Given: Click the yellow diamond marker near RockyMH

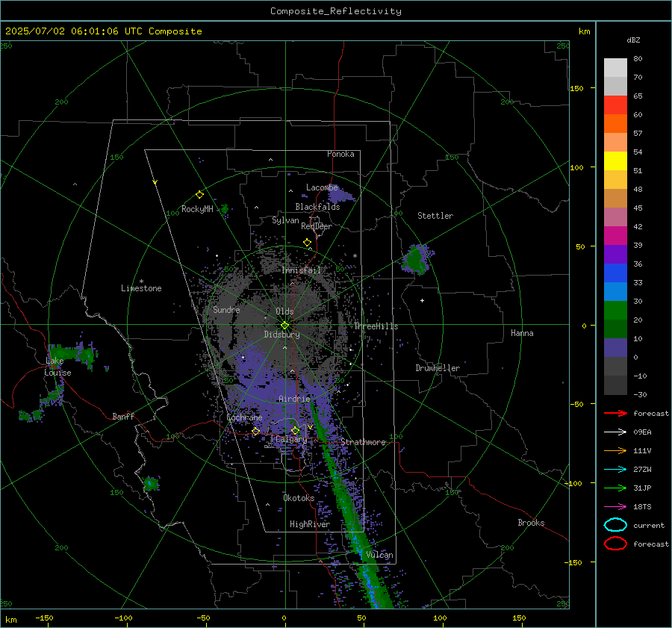Looking at the screenshot, I should 199,195.
